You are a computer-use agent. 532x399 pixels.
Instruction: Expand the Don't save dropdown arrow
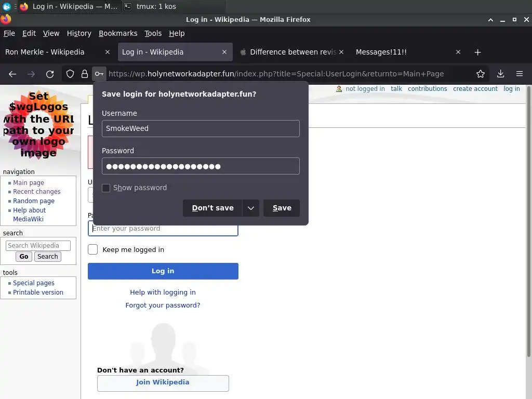[251, 208]
